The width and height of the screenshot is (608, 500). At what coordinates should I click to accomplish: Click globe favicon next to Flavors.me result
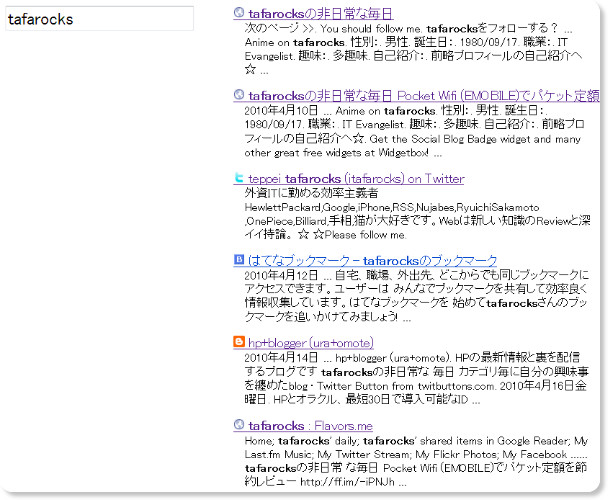point(239,425)
